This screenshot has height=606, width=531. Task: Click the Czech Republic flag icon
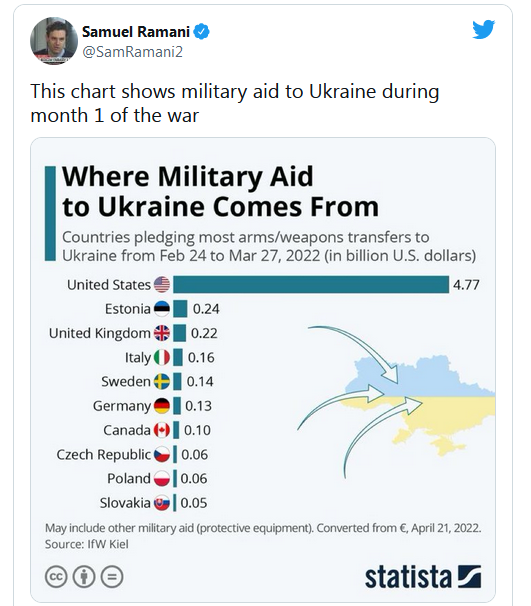(x=162, y=454)
